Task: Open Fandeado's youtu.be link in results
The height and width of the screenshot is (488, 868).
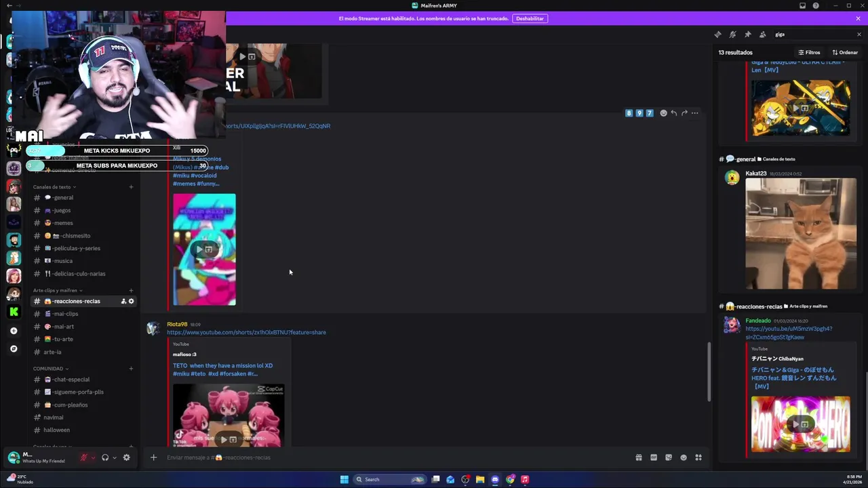Action: (789, 333)
